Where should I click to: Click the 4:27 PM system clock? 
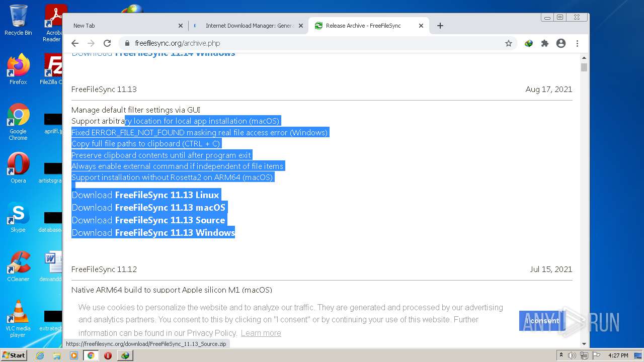pos(618,355)
